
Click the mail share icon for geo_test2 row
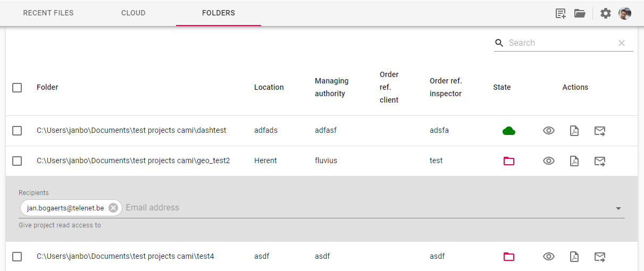click(600, 161)
